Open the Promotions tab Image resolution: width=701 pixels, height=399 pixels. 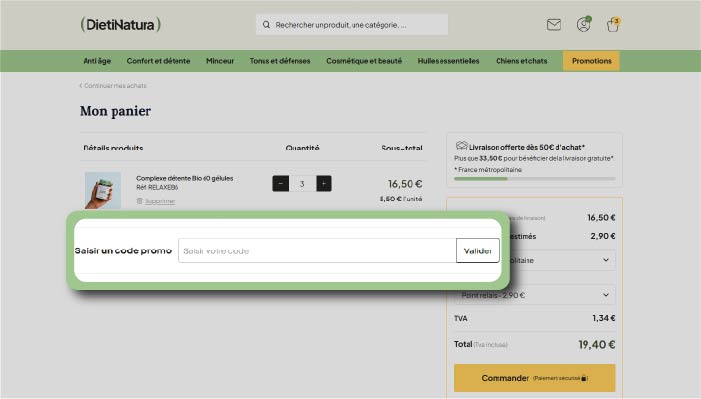[x=591, y=61]
